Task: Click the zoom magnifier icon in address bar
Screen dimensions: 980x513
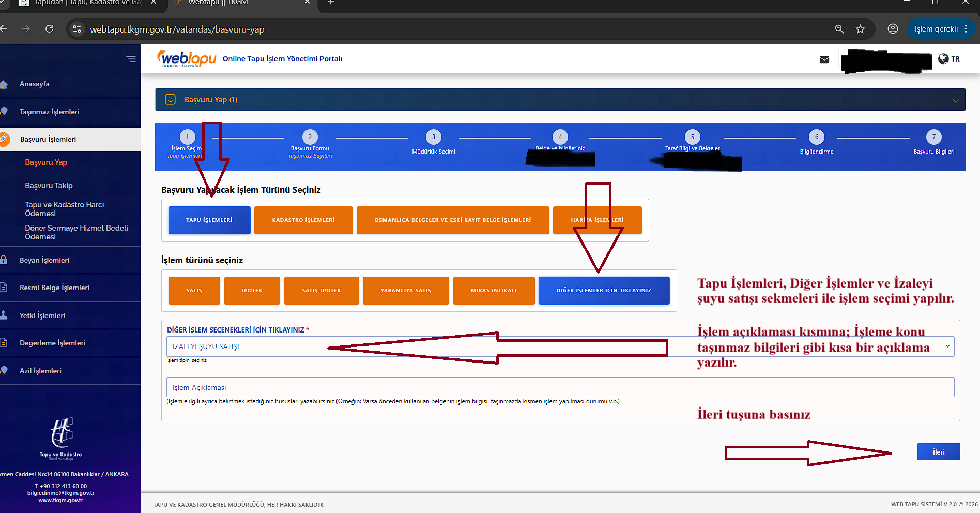Action: (x=839, y=29)
